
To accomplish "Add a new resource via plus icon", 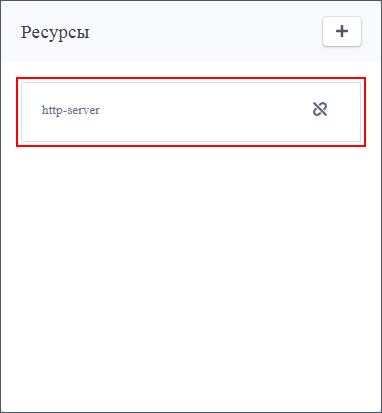I will tap(342, 31).
